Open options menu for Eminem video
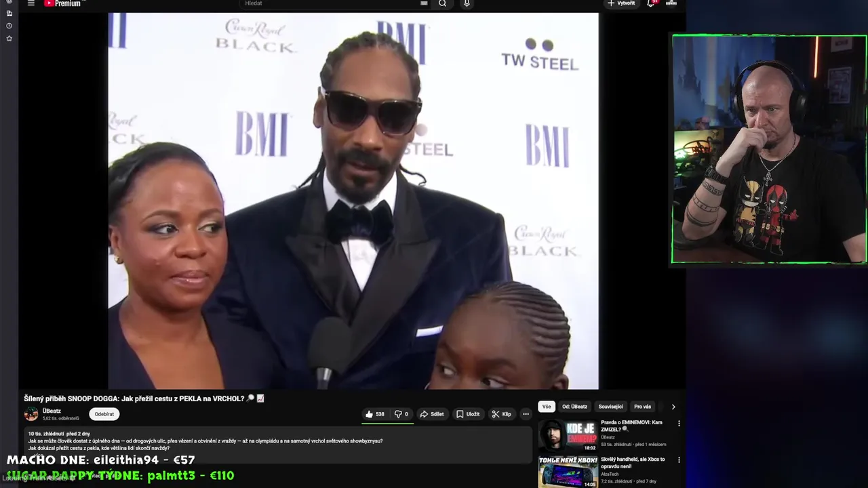The height and width of the screenshot is (488, 868). coord(679,424)
